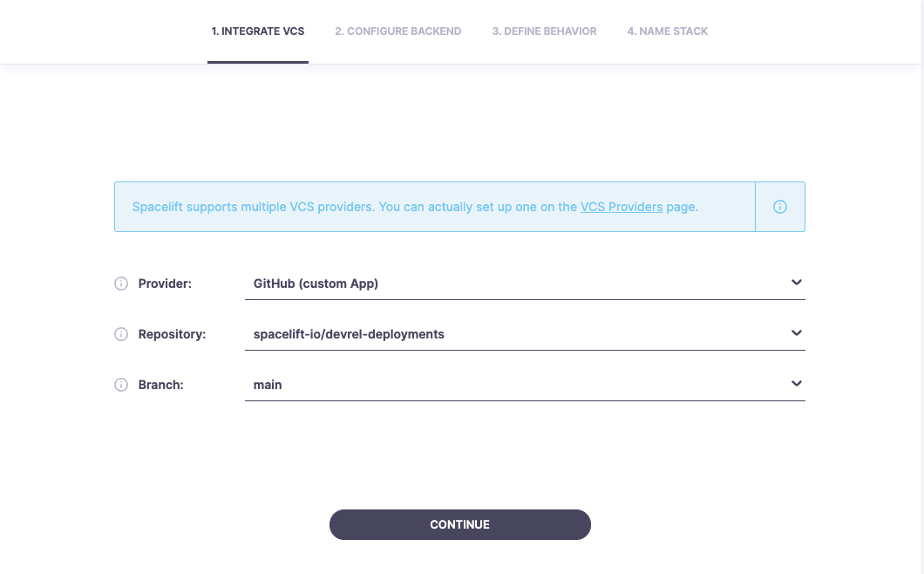Switch to the Configure Backend step
924x574 pixels.
click(x=397, y=31)
